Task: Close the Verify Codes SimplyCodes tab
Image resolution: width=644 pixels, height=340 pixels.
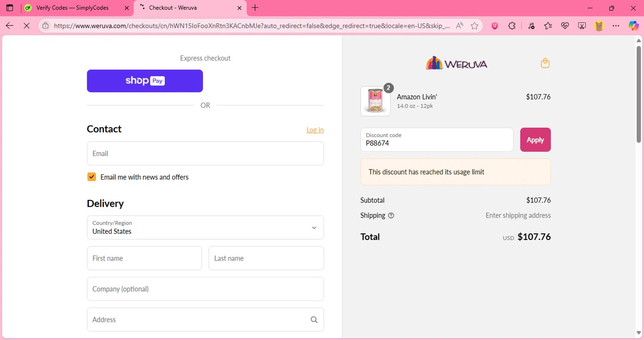Action: 126,8
